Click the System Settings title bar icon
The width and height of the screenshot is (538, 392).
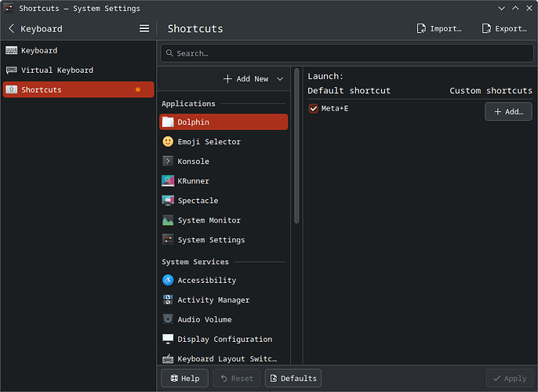tap(9, 8)
